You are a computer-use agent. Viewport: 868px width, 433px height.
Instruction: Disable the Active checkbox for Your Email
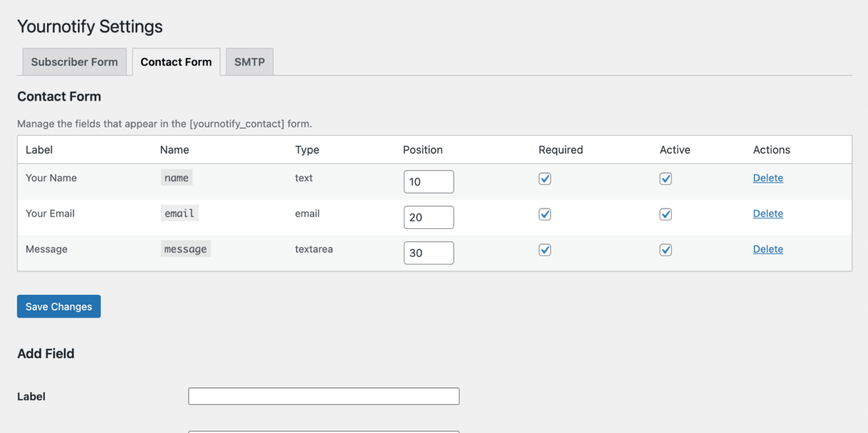tap(665, 214)
